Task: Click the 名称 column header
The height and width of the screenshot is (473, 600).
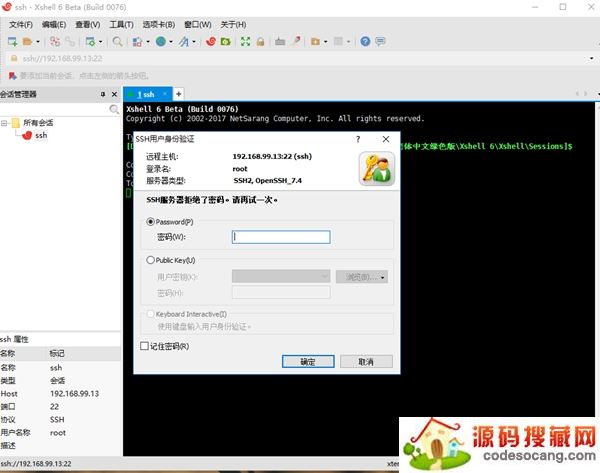Action: pos(24,354)
